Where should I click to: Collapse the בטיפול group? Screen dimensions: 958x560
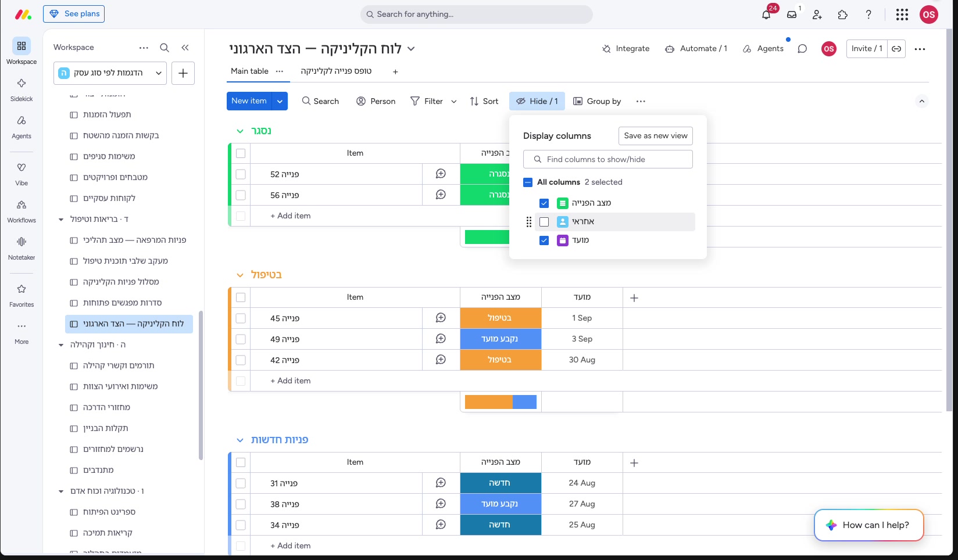240,275
